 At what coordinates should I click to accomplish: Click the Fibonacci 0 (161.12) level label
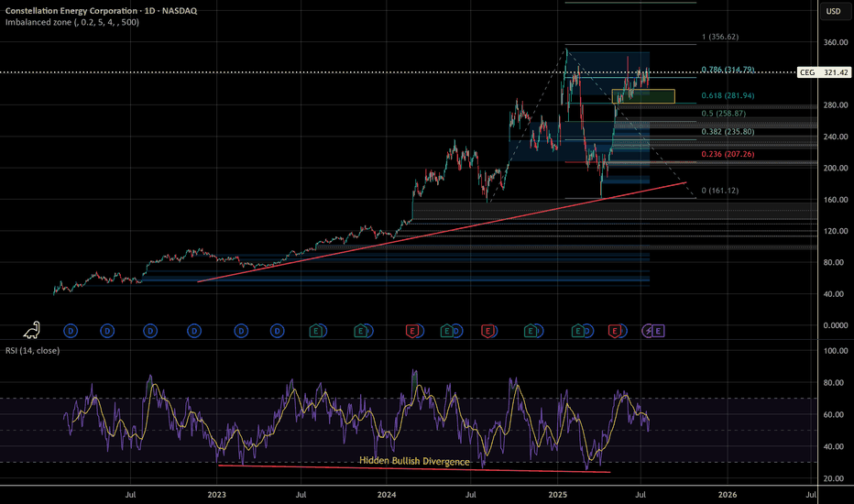click(x=720, y=191)
